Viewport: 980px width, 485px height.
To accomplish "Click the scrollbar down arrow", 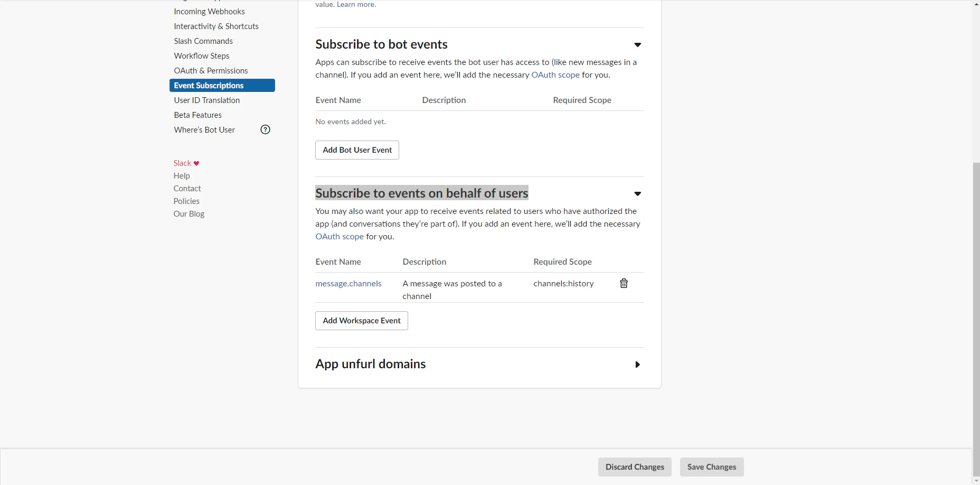I will 976,481.
